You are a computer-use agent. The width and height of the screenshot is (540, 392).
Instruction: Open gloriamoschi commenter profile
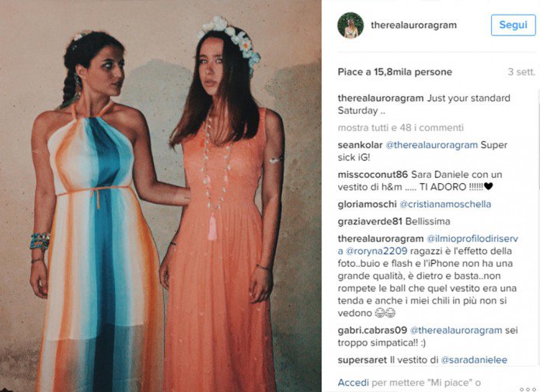[367, 204]
